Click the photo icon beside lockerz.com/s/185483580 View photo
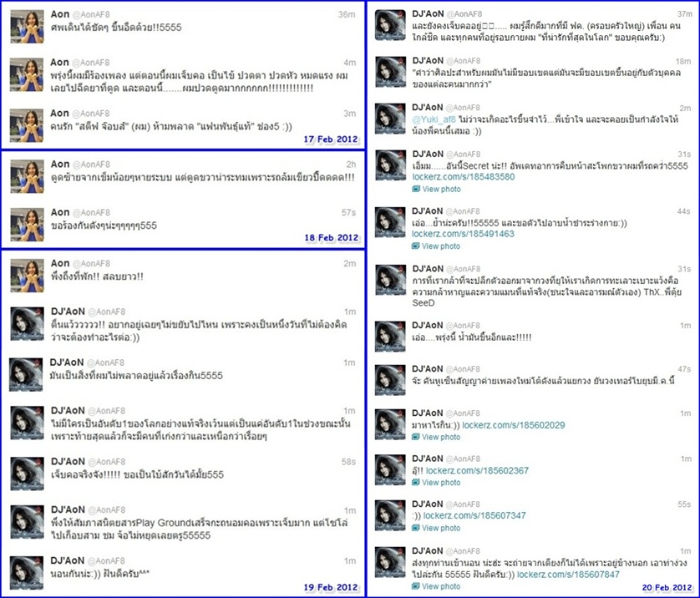This screenshot has height=598, width=700. pos(416,190)
